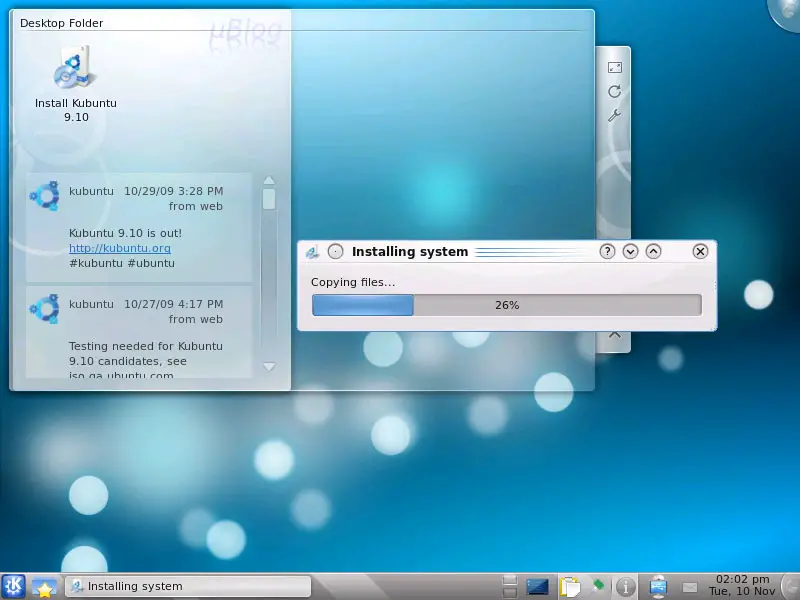
Task: Open the KDE Kickoff application launcher
Action: 13,586
